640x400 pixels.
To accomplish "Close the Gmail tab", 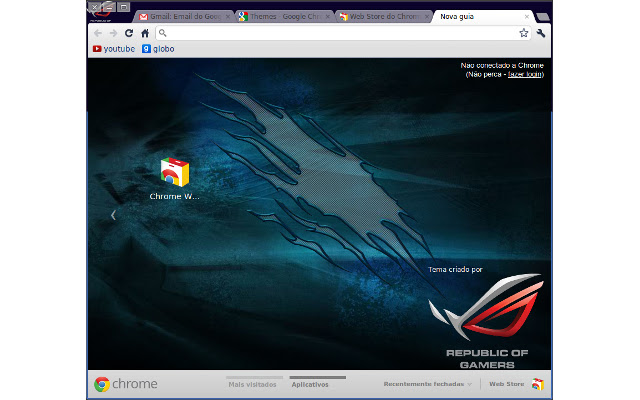I will pos(228,17).
